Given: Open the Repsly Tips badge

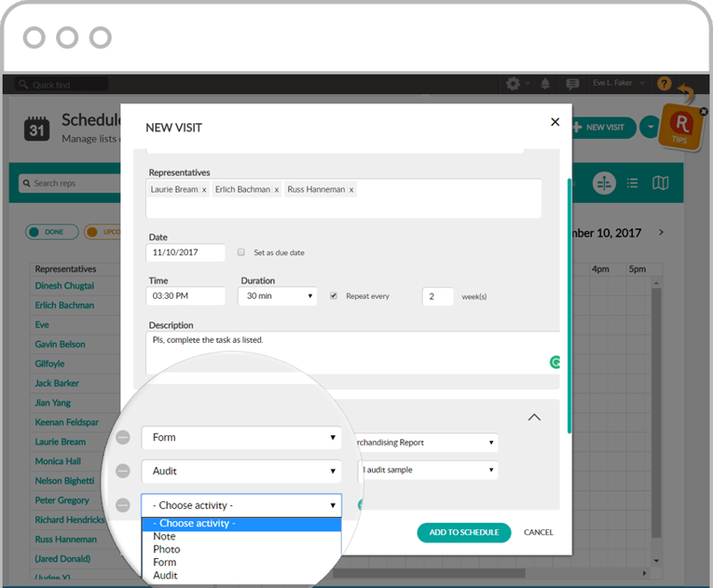Looking at the screenshot, I should click(x=681, y=127).
